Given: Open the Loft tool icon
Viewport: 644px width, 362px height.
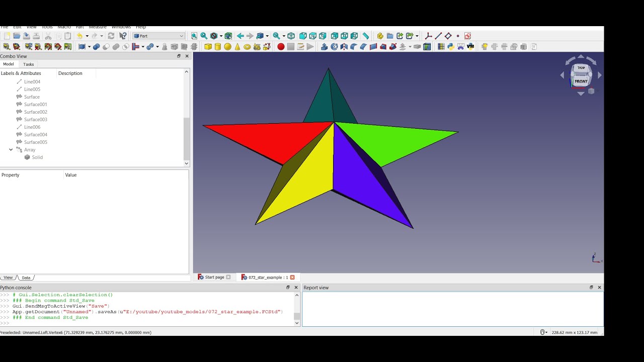Looking at the screenshot, I should point(383,47).
